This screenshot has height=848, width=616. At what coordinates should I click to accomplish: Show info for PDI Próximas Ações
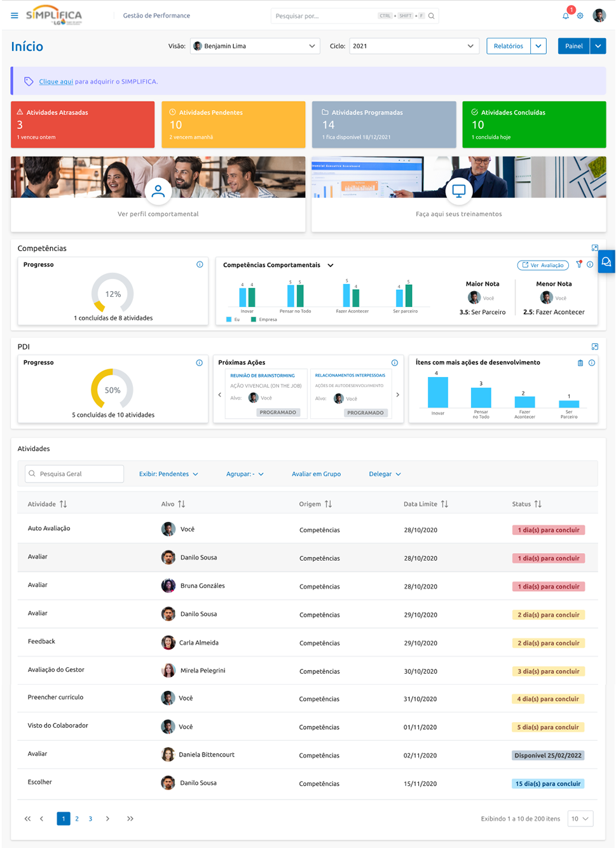pyautogui.click(x=394, y=362)
